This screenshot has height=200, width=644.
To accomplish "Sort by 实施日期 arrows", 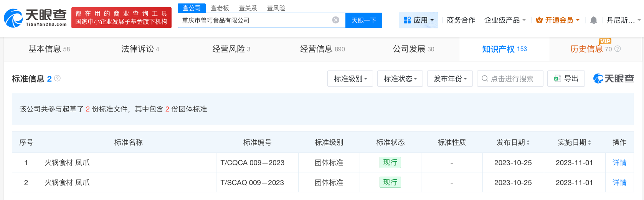I will (590, 143).
